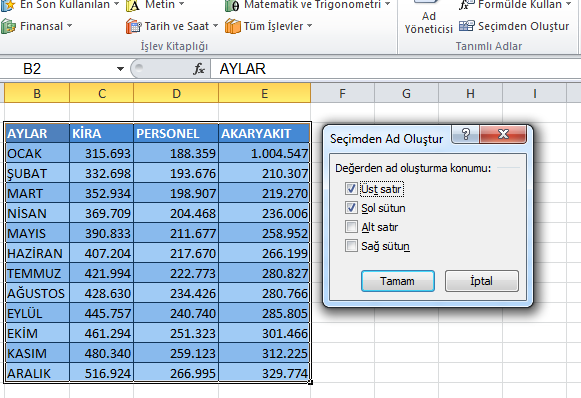The image size is (581, 398).
Task: Click cell with value 516.924
Action: tap(102, 373)
